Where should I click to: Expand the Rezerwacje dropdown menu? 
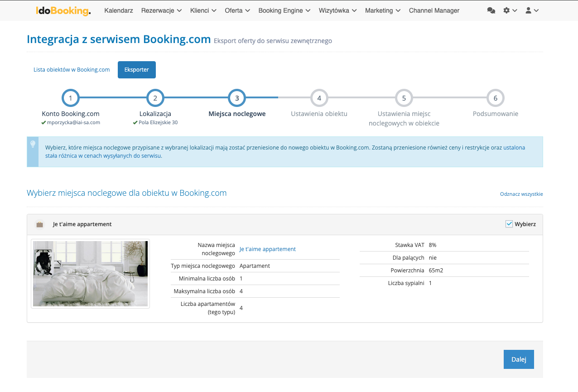tap(161, 10)
